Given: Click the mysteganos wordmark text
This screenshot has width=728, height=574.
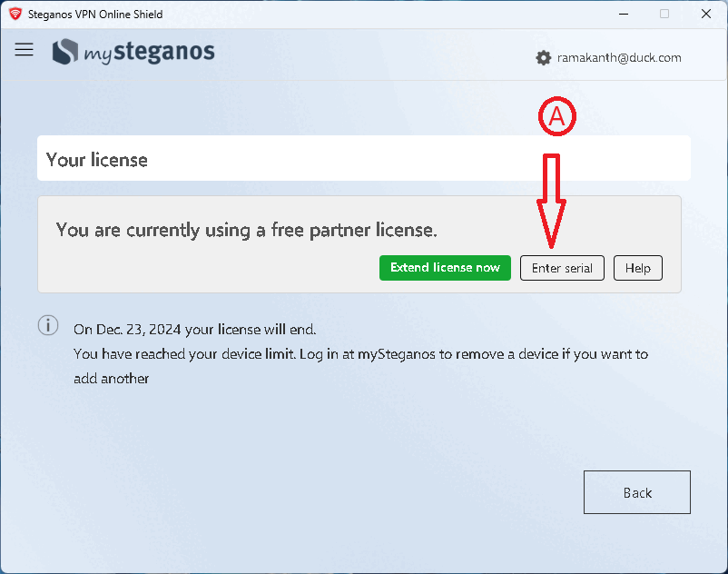Looking at the screenshot, I should 149,53.
